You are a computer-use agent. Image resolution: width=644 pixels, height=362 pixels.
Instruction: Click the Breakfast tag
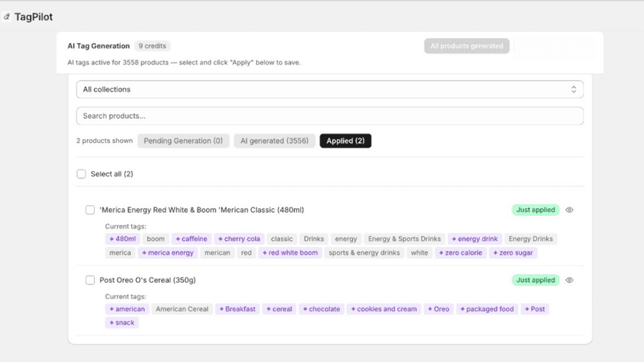point(237,309)
